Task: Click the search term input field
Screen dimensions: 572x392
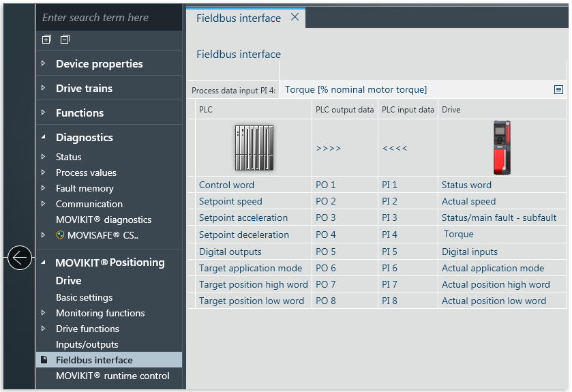Action: coord(109,18)
